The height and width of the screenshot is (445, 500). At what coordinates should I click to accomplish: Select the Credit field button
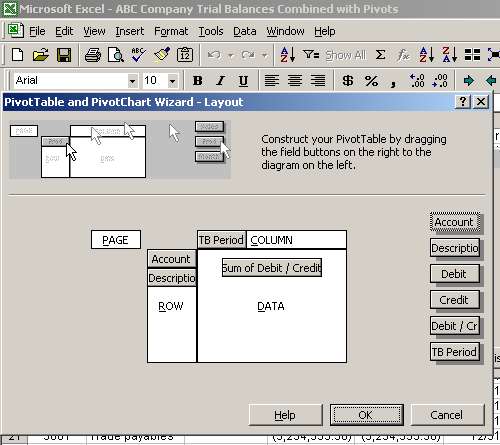(x=455, y=300)
